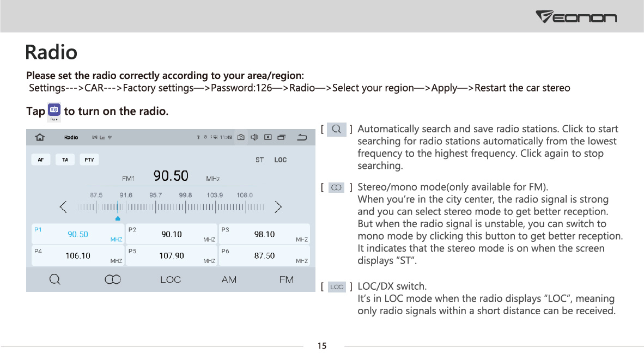
Task: Tap the status bar close-window icon
Action: coord(268,137)
